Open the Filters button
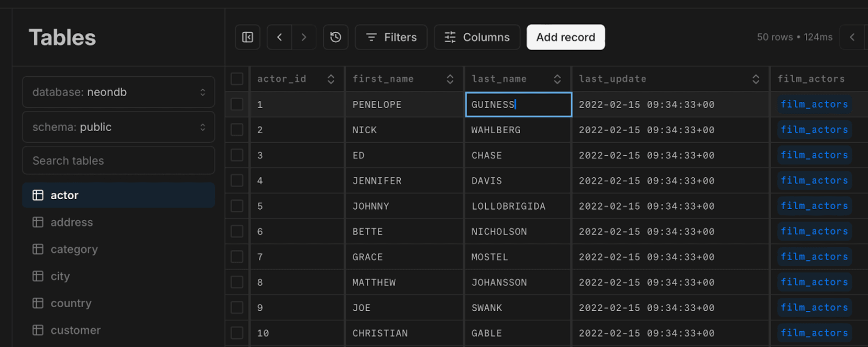Viewport: 868px width, 347px height. click(x=391, y=37)
